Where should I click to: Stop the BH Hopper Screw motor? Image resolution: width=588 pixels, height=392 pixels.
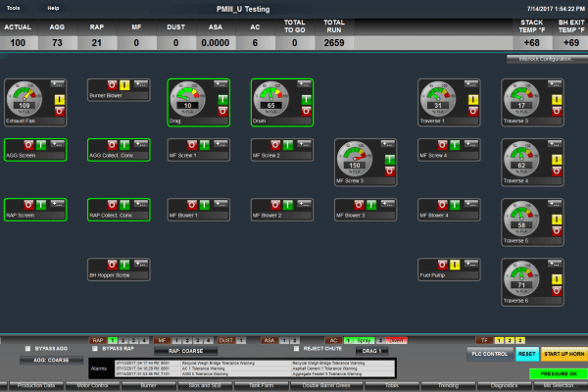[112, 265]
